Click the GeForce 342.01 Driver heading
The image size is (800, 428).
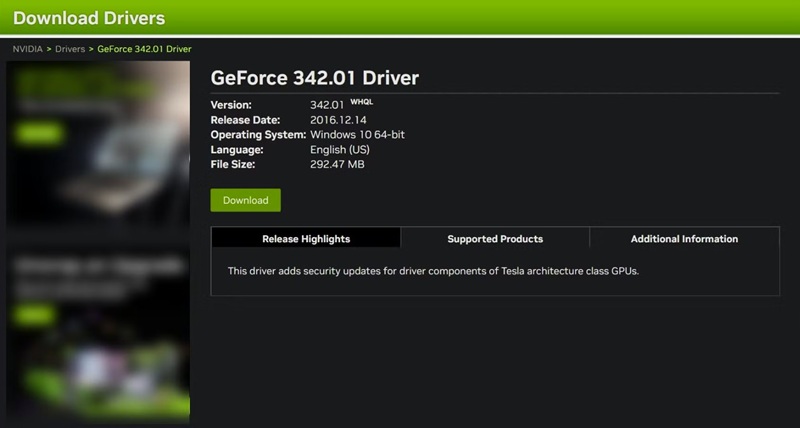tap(315, 78)
